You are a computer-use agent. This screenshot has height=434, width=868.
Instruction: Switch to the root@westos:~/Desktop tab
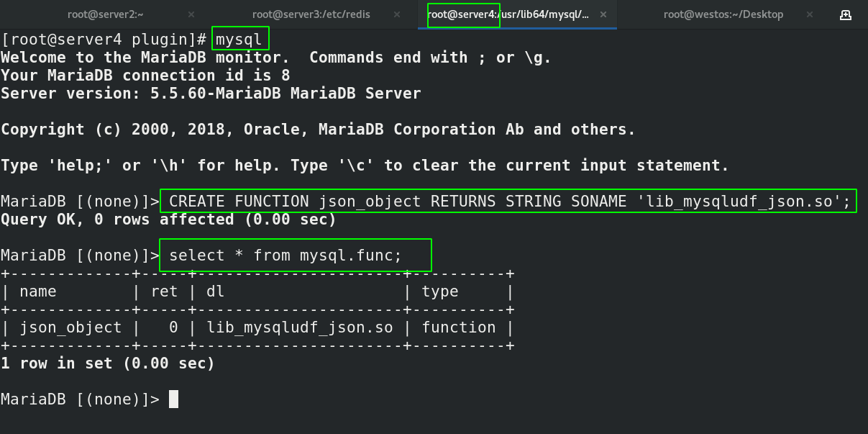(x=723, y=13)
